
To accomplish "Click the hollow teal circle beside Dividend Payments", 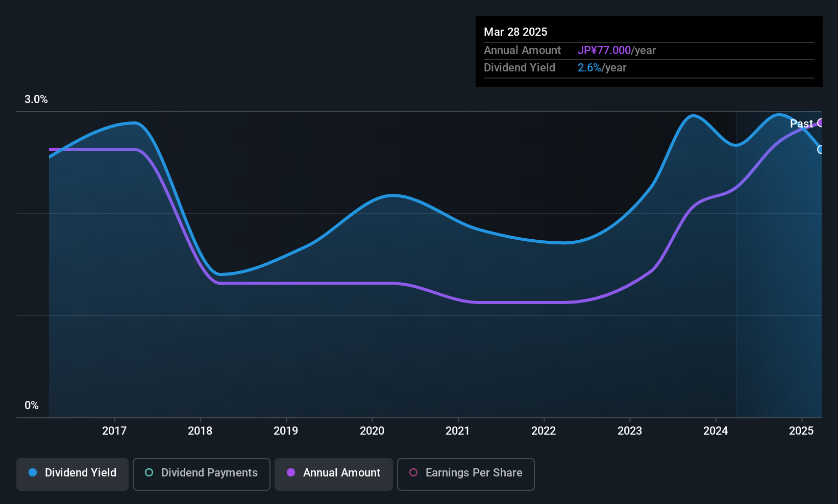I will tap(149, 473).
